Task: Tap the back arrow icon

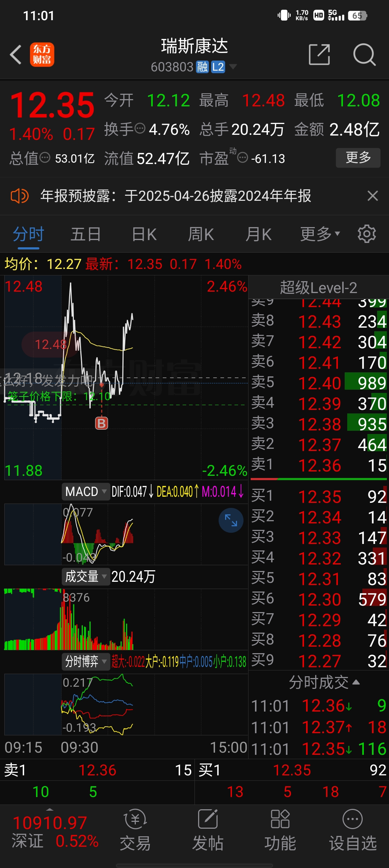Action: (x=16, y=55)
